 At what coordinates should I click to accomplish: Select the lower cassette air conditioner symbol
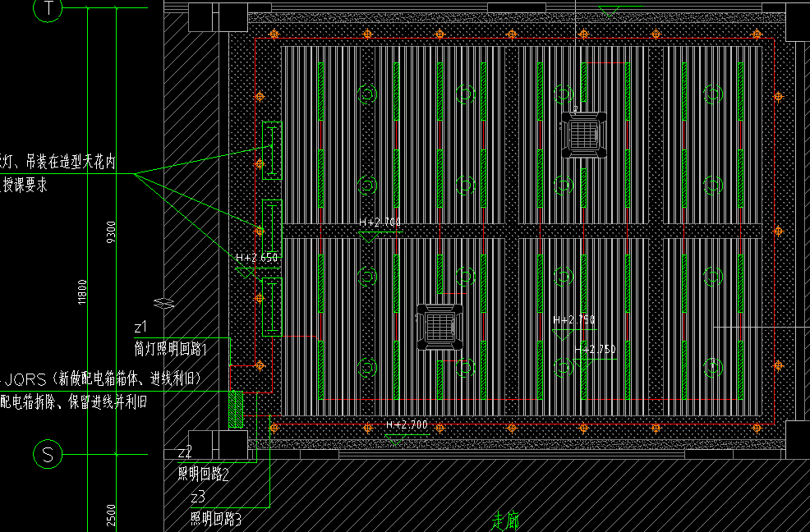click(440, 327)
